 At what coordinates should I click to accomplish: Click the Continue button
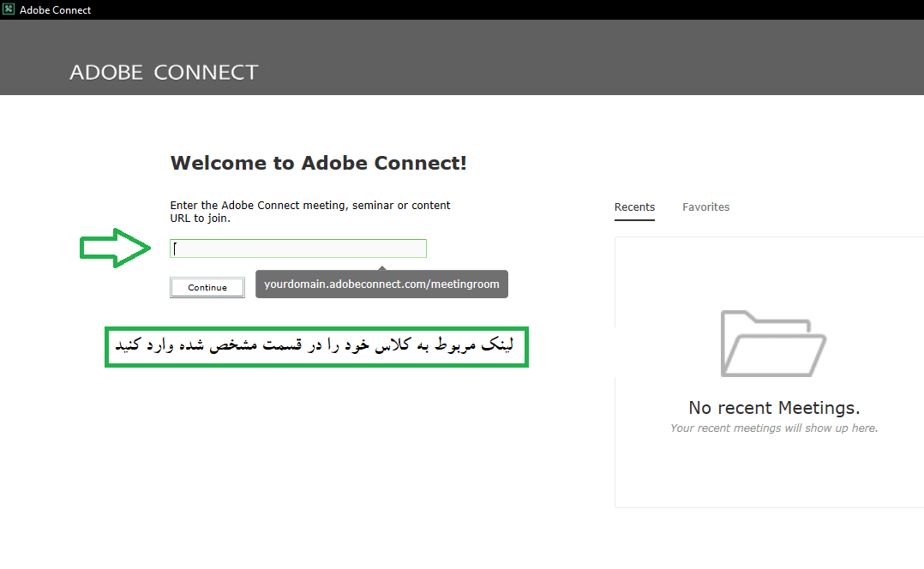tap(207, 287)
